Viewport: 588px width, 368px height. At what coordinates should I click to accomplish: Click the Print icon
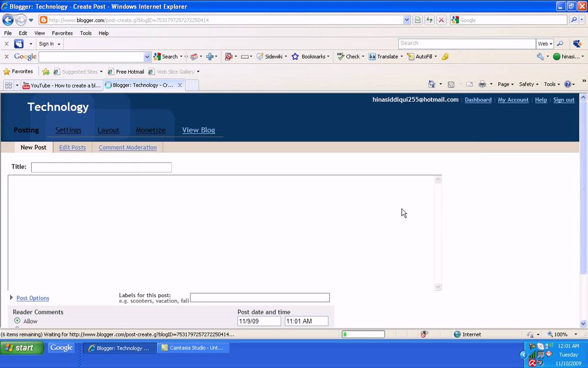pyautogui.click(x=482, y=84)
